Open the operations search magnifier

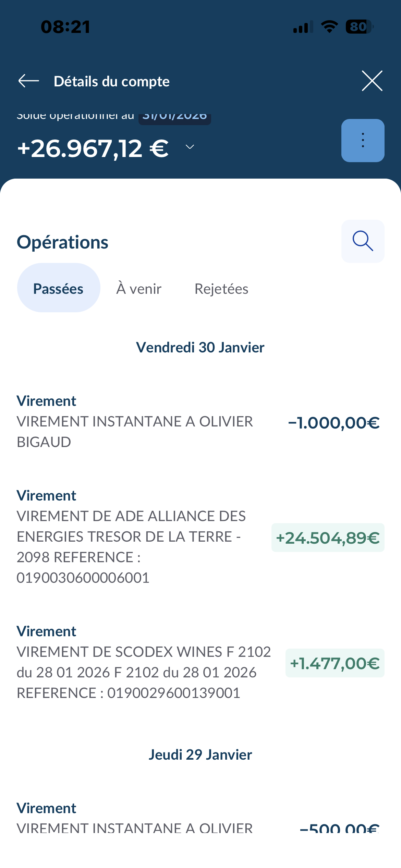363,241
